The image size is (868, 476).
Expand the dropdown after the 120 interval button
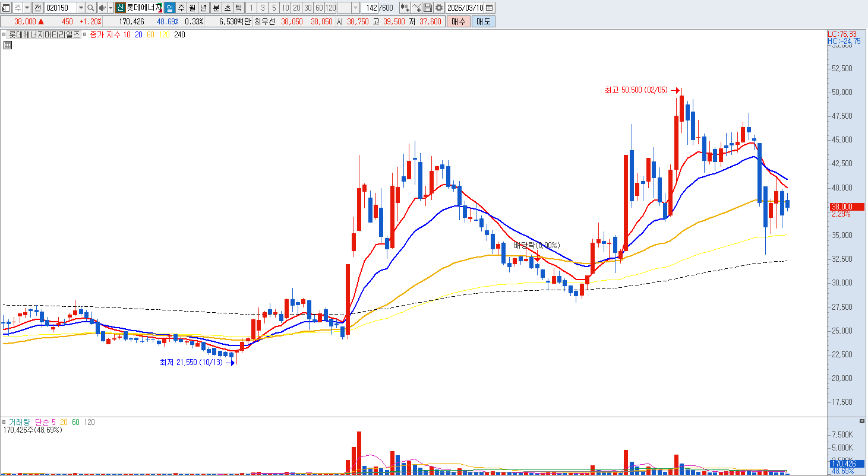click(355, 8)
